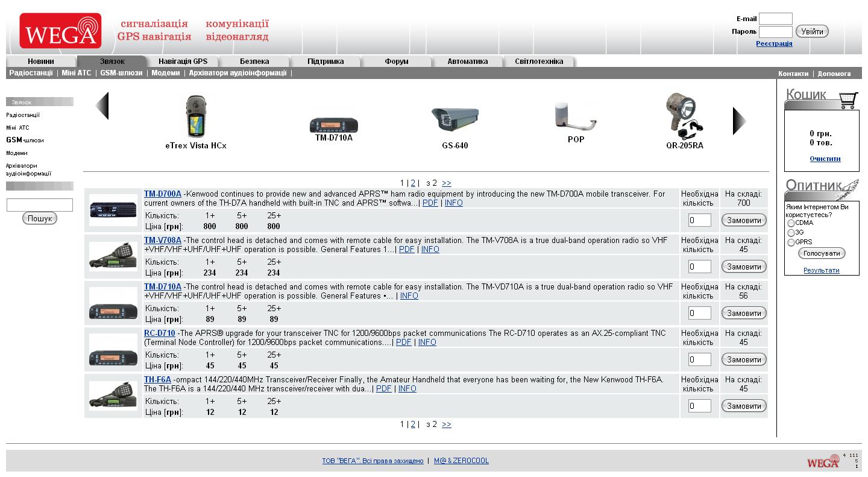Order TH-F6A with its Замовити button
Screen dimensions: 868x477
point(744,406)
